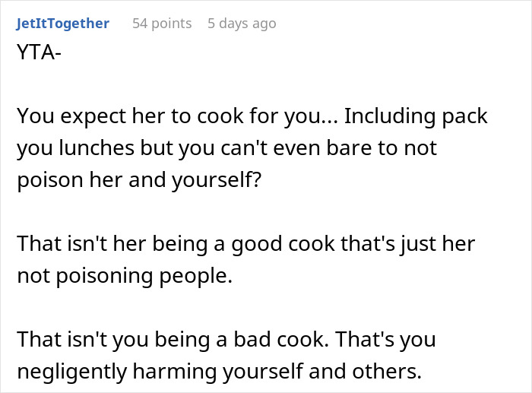This screenshot has height=393, width=532.
Task: Open the '5 days ago' timestamp permalink
Action: click(x=242, y=24)
